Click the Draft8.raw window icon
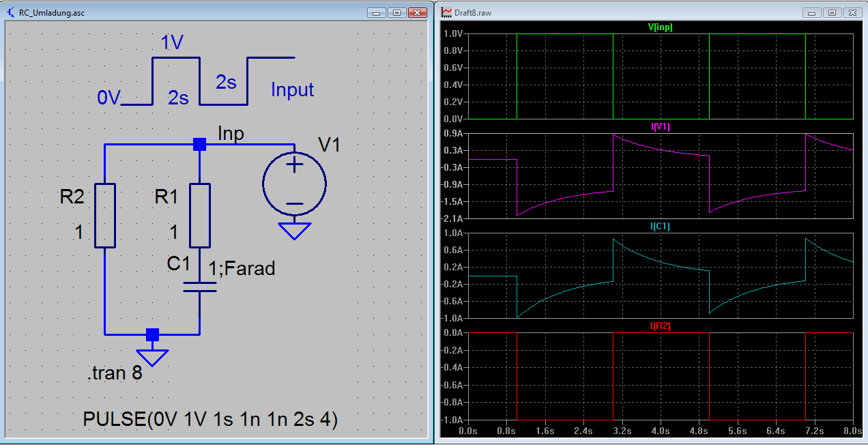Viewport: 868px width, 445px height. 446,12
